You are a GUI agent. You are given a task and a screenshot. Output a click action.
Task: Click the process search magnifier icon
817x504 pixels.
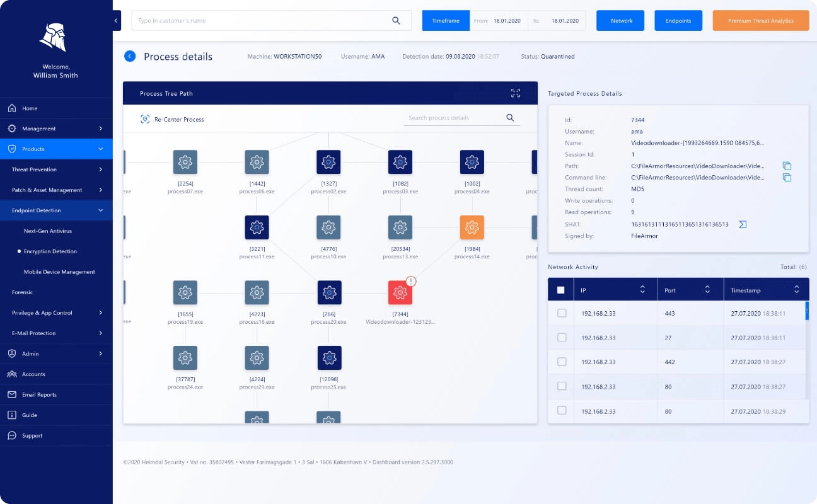pos(510,118)
